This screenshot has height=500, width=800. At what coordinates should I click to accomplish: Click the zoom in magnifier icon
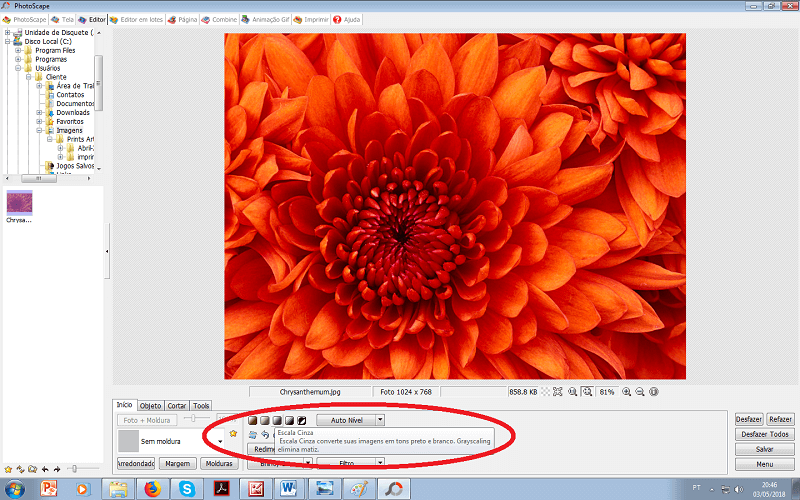626,392
